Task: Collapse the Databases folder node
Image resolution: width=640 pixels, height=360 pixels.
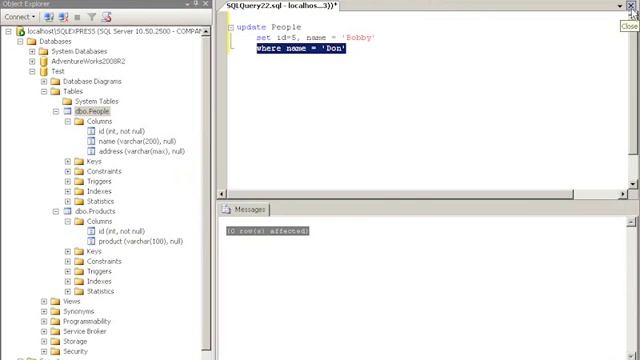Action: (x=20, y=41)
